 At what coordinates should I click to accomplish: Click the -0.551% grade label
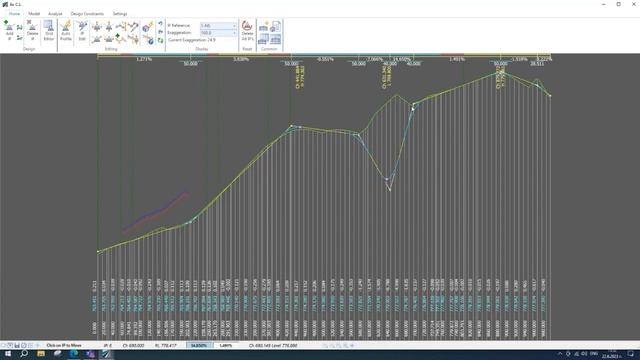click(325, 59)
